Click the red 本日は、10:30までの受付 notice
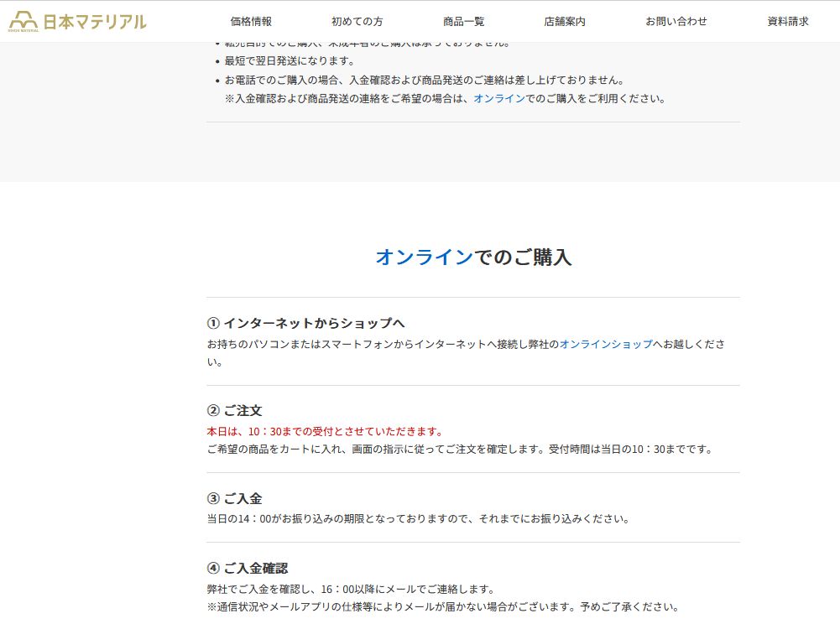This screenshot has width=840, height=624. point(325,431)
